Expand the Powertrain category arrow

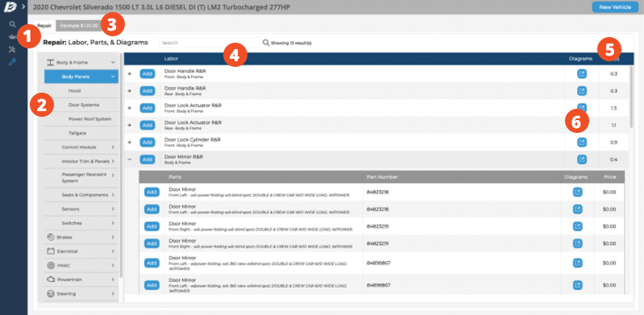pos(113,280)
